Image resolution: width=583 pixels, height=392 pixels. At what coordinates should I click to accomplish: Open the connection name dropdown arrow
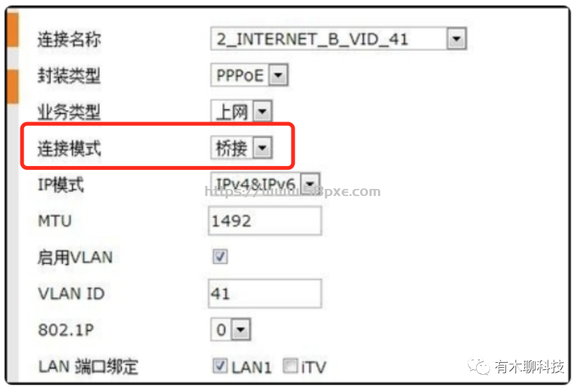click(456, 39)
